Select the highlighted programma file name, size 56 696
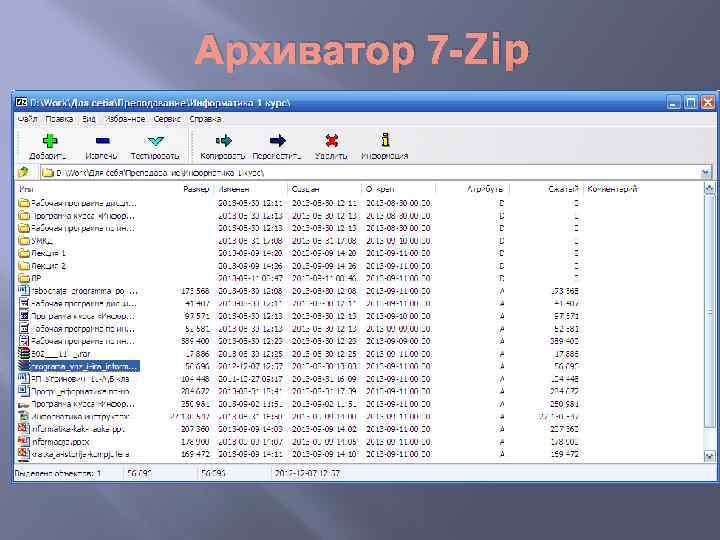 (x=84, y=366)
